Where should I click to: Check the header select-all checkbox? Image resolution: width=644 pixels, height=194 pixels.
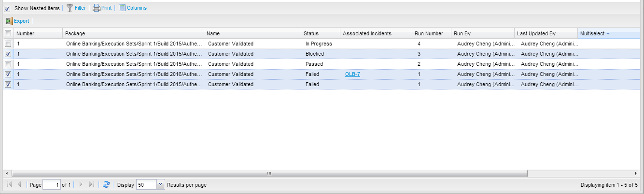[8, 33]
